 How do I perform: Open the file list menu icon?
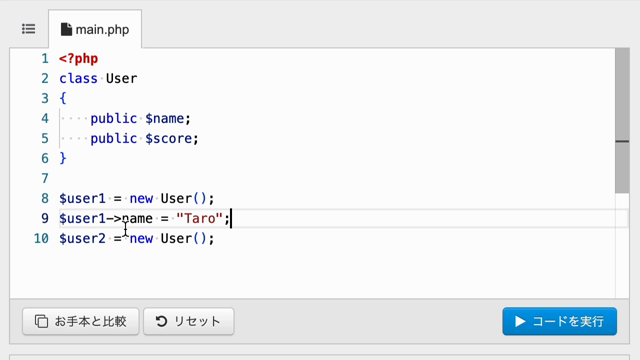29,29
